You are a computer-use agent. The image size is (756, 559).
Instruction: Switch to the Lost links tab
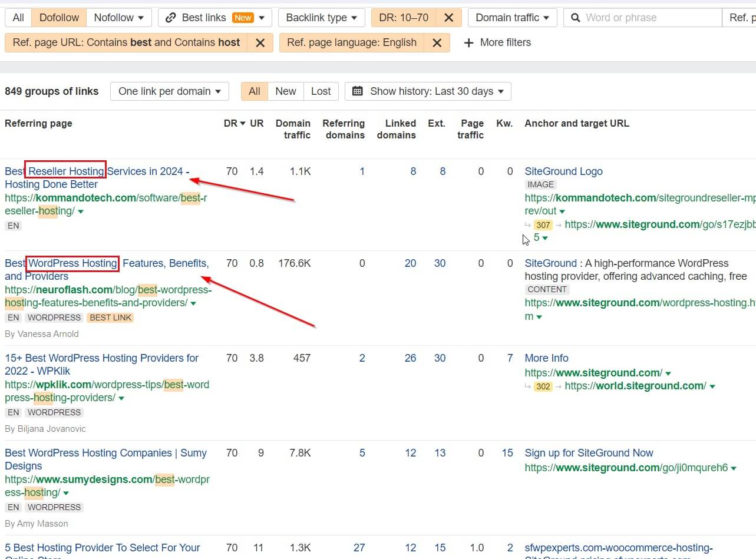321,91
